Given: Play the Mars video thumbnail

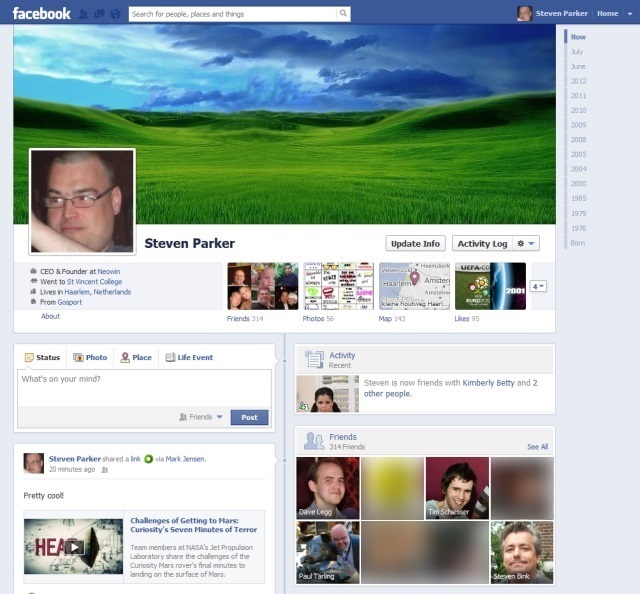Looking at the screenshot, I should 73,546.
